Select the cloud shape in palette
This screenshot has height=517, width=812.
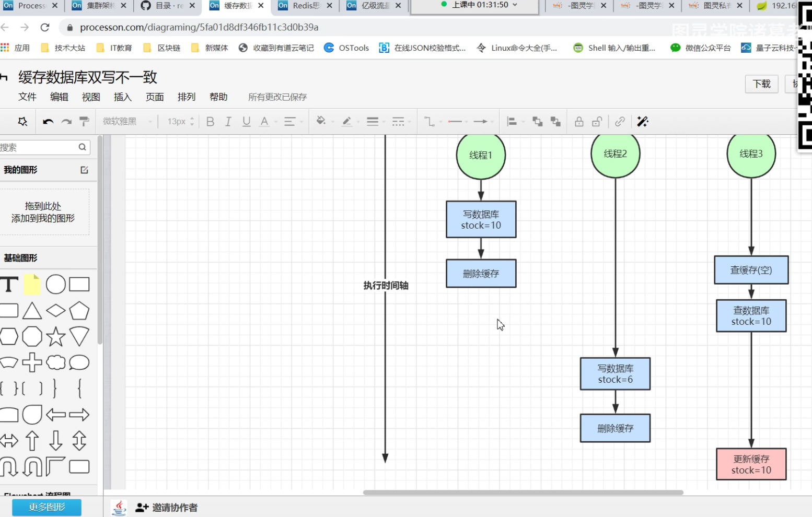56,362
